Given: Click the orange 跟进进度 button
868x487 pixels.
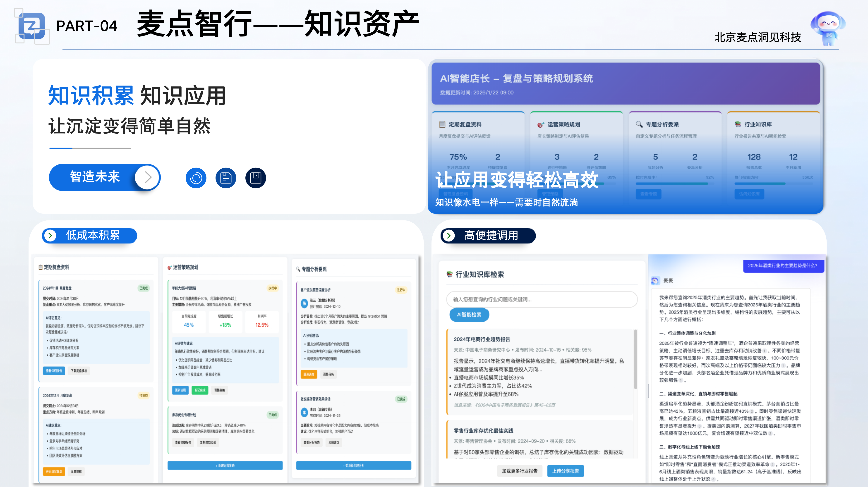Looking at the screenshot, I should coord(309,374).
